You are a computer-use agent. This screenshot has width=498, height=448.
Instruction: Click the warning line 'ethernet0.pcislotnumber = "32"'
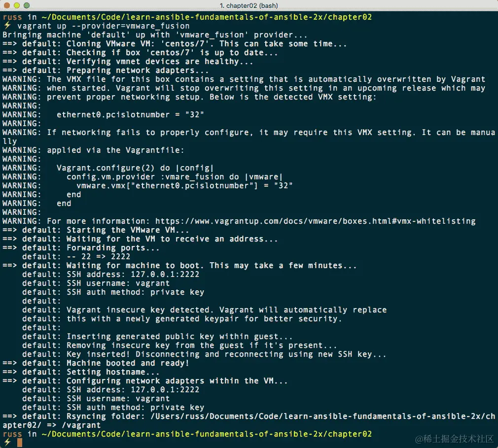click(x=103, y=115)
